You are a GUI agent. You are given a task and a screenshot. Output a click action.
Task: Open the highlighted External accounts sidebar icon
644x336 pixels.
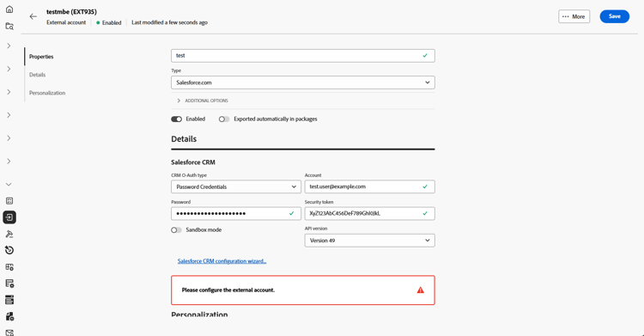pos(9,217)
